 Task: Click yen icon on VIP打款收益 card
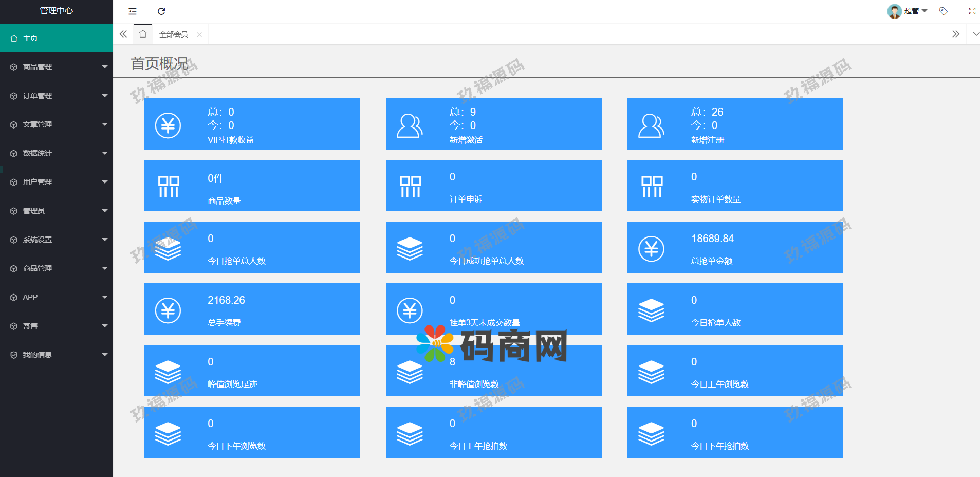coord(168,125)
